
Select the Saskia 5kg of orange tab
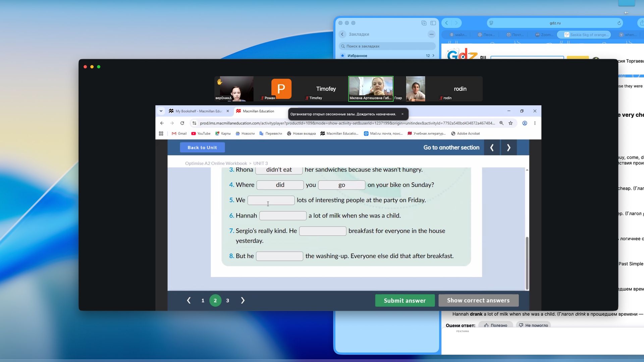584,35
